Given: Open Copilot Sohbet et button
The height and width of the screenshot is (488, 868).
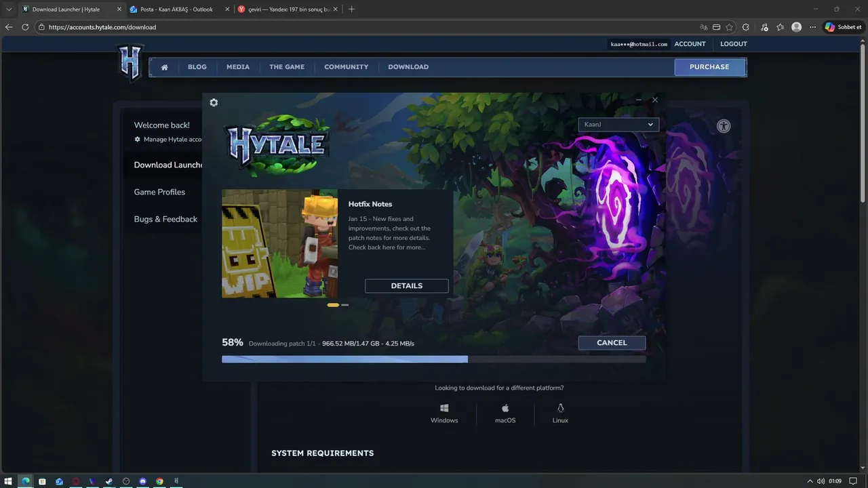Looking at the screenshot, I should (x=842, y=27).
